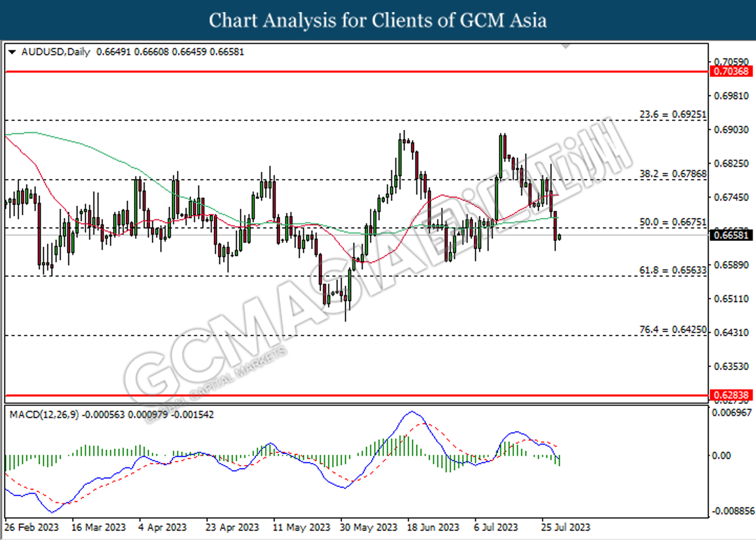Select the red 0.70368 price tag
The image size is (756, 540).
tap(731, 72)
